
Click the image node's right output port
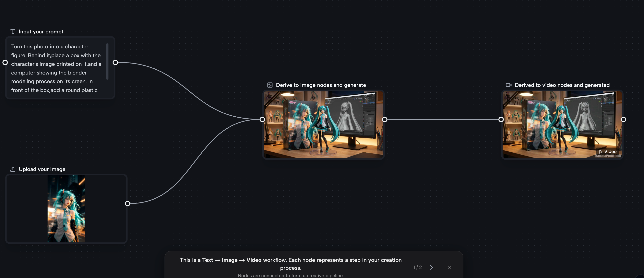pos(385,119)
